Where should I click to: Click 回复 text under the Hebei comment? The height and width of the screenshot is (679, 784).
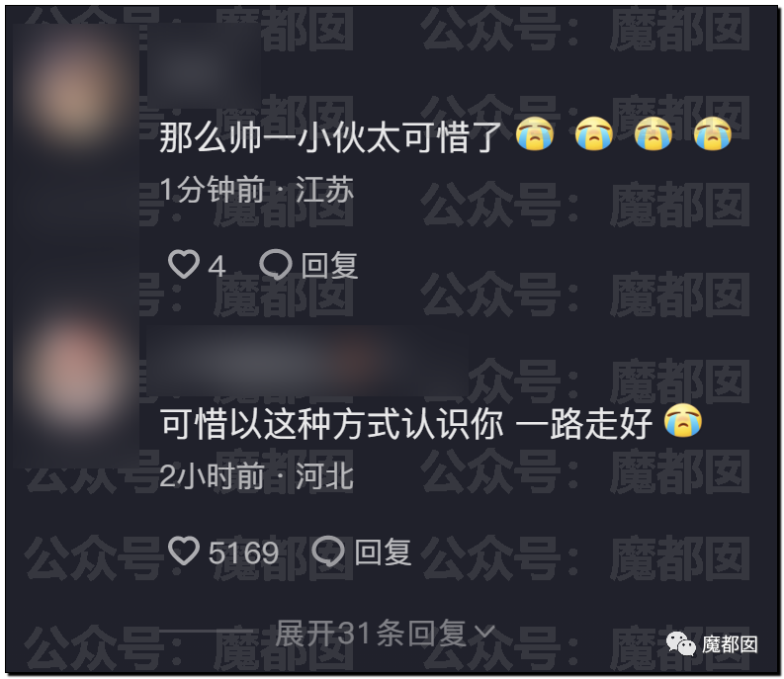pyautogui.click(x=383, y=552)
